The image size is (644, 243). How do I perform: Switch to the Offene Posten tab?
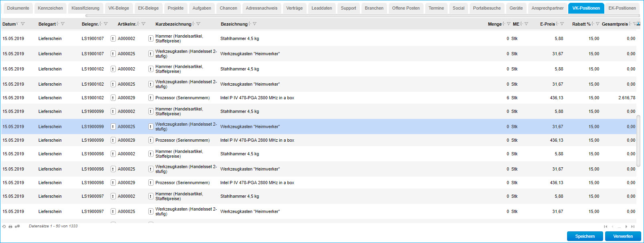[406, 8]
